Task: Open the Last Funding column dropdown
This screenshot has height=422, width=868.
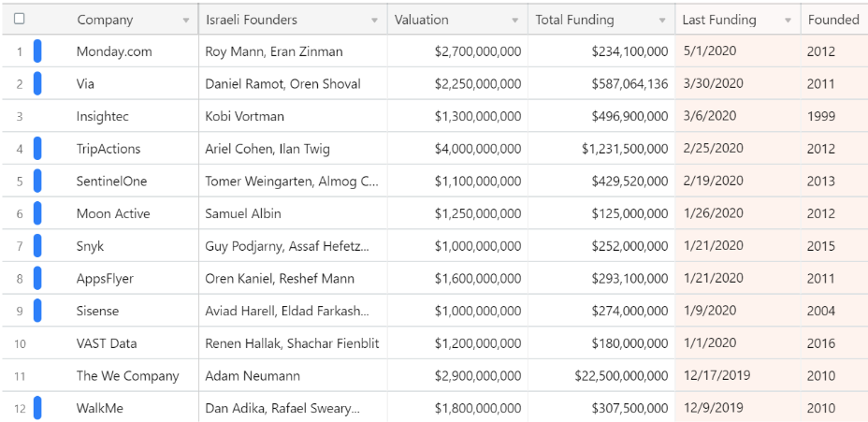Action: pyautogui.click(x=788, y=21)
